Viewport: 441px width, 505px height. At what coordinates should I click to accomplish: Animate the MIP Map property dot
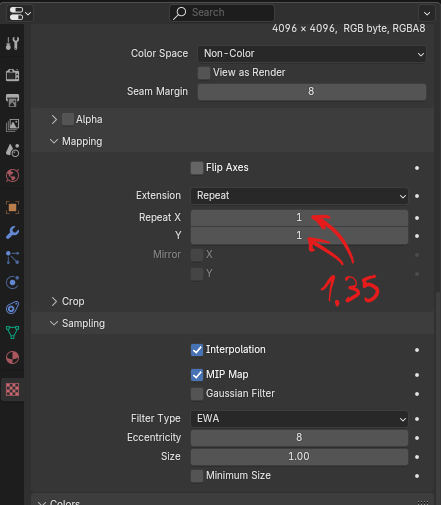tap(417, 375)
